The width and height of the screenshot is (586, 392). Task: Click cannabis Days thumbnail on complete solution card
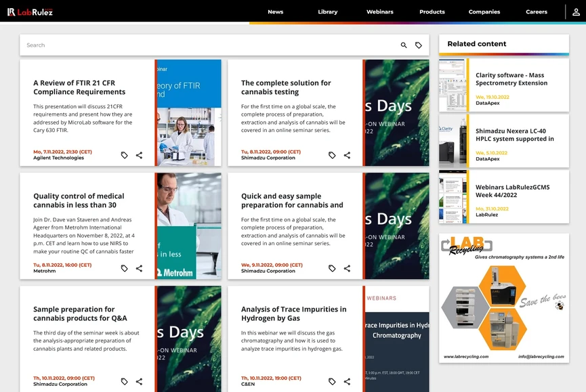397,113
